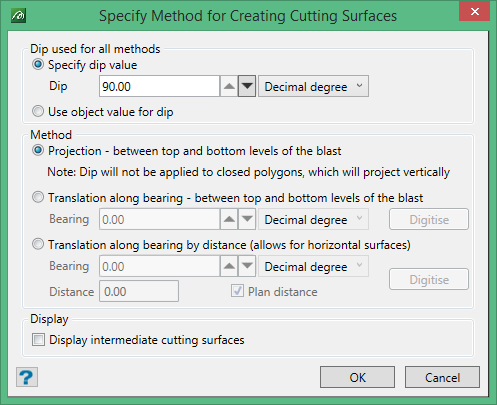
Task: Toggle the Plan distance checkbox
Action: [x=237, y=291]
